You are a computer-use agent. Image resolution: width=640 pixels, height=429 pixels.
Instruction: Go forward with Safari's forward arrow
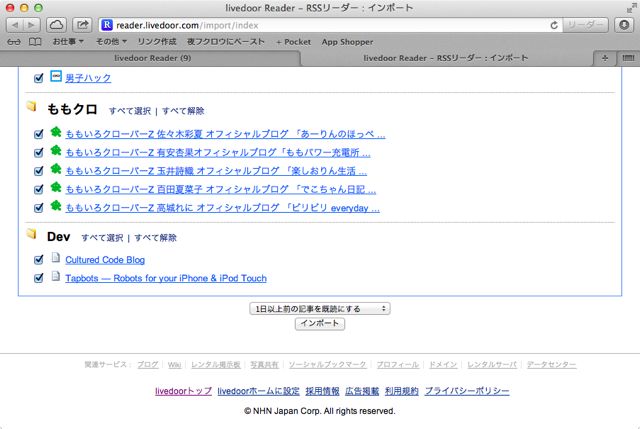pos(31,25)
